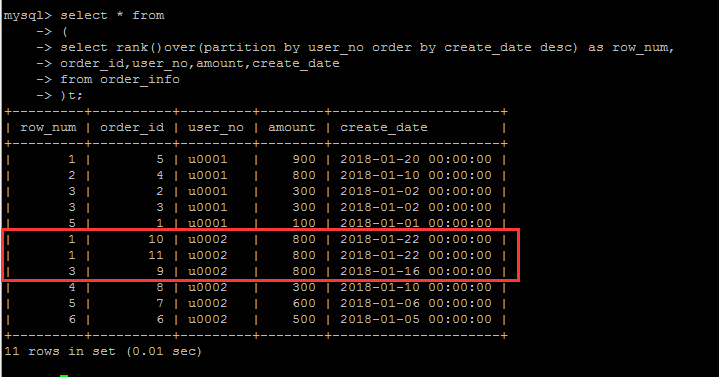Click the row_num column header
The width and height of the screenshot is (719, 377).
[48, 128]
